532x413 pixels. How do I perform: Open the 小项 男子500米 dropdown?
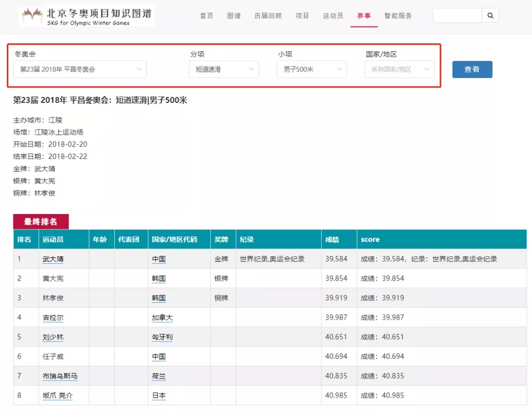[x=311, y=69]
